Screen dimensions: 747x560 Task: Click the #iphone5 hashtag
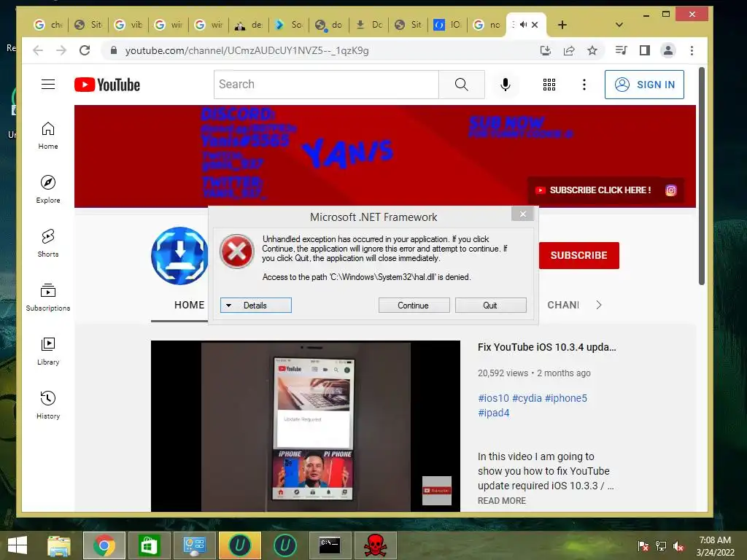(x=565, y=398)
